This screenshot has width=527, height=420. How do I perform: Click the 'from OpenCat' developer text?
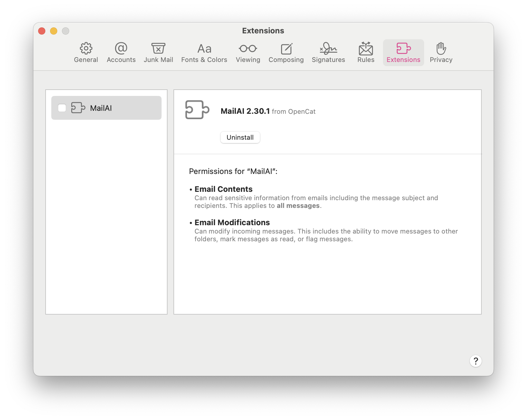point(294,112)
